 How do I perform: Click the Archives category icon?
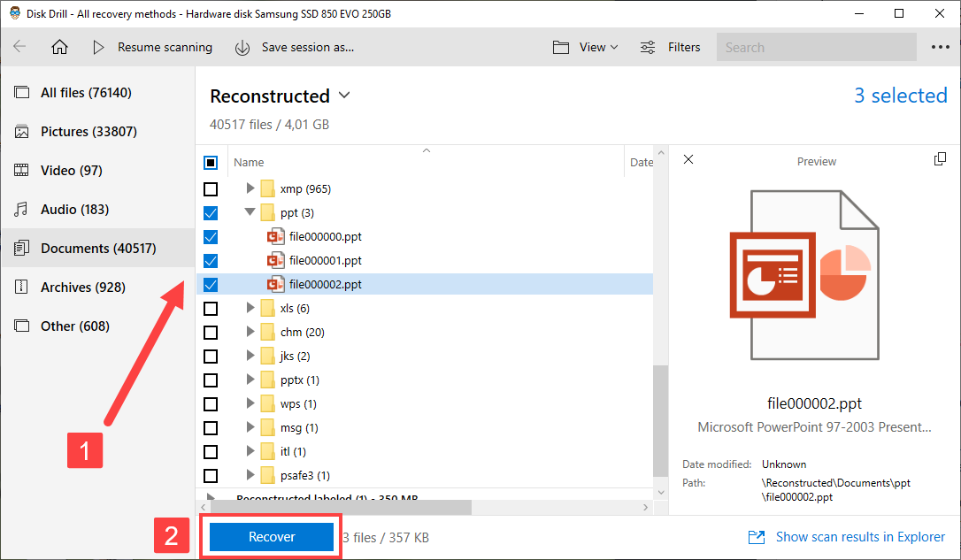(21, 287)
